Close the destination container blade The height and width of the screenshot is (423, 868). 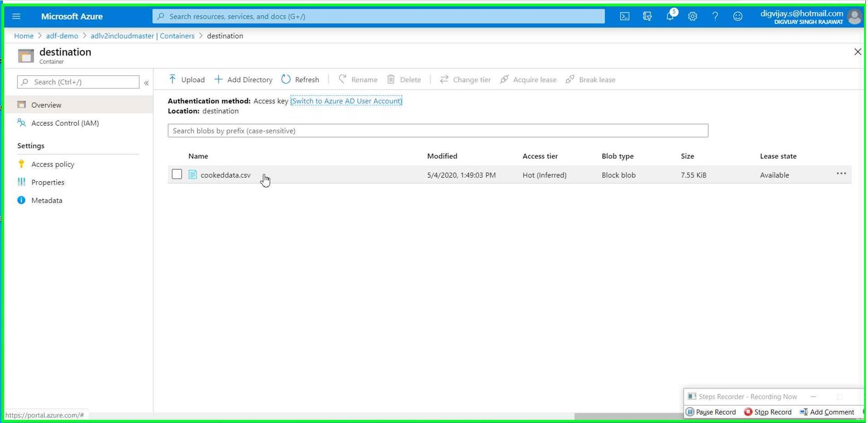point(857,52)
